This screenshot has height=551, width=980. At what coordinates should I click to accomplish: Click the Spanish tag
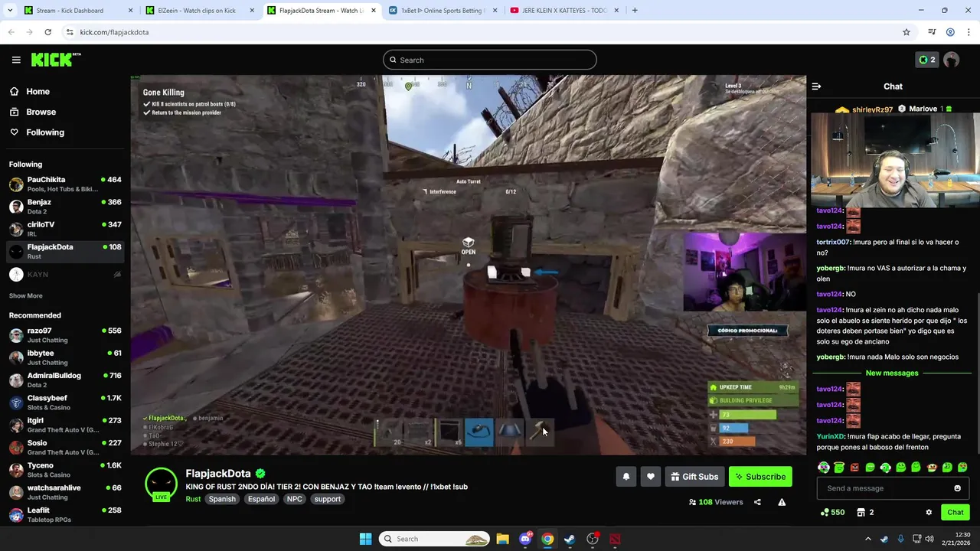222,499
